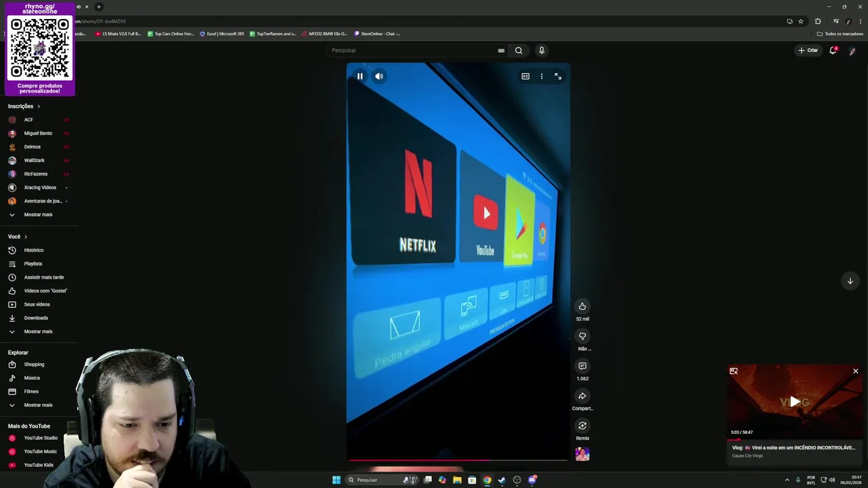Viewport: 868px width, 488px height.
Task: Open YouTube Kids
Action: click(x=39, y=465)
